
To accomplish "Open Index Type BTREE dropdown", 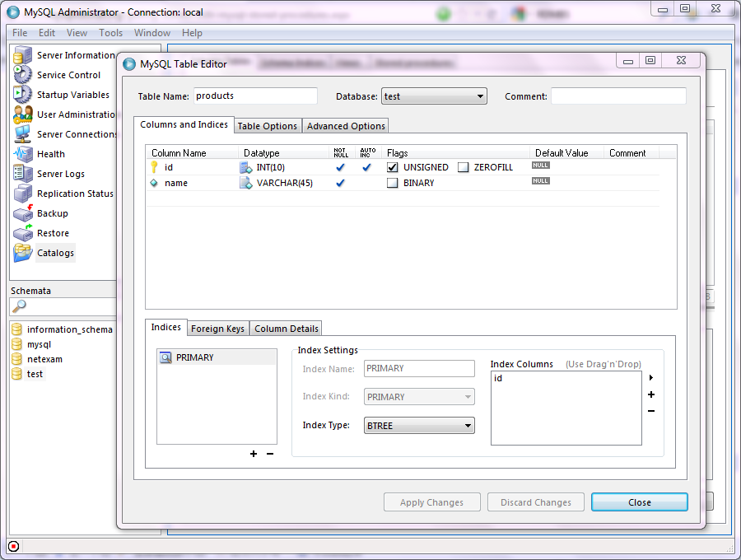I will [419, 425].
